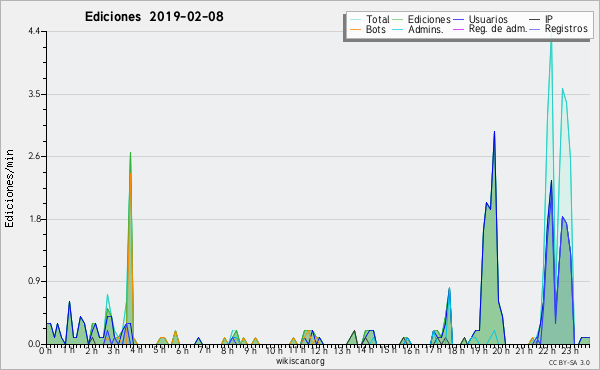Click the 1.8 y-axis value
This screenshot has height=370, width=600.
pyautogui.click(x=34, y=219)
